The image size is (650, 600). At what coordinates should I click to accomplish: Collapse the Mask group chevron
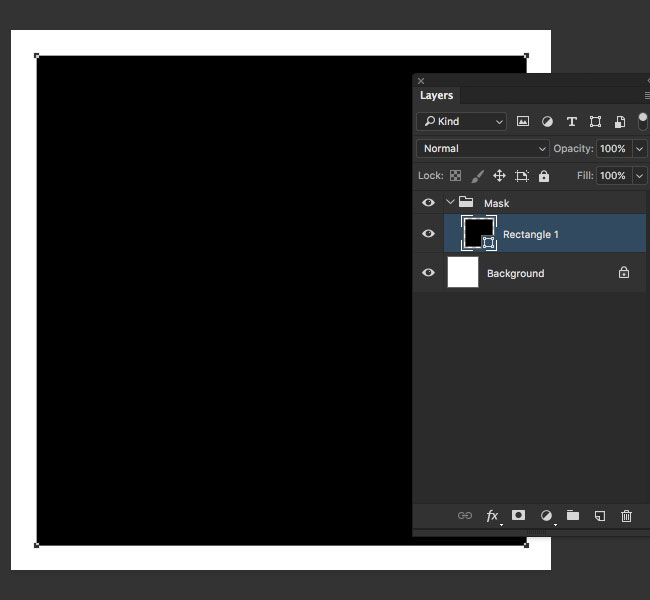pyautogui.click(x=450, y=202)
